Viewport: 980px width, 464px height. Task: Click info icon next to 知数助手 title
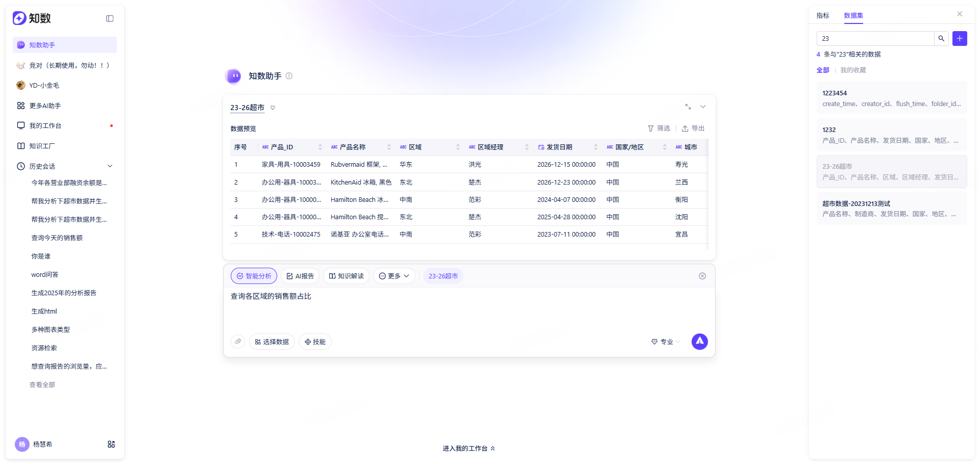[289, 76]
